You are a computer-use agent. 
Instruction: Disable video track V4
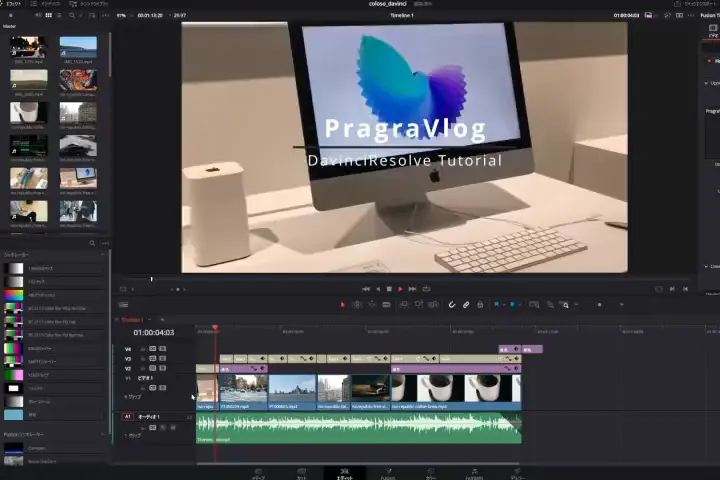coord(163,349)
